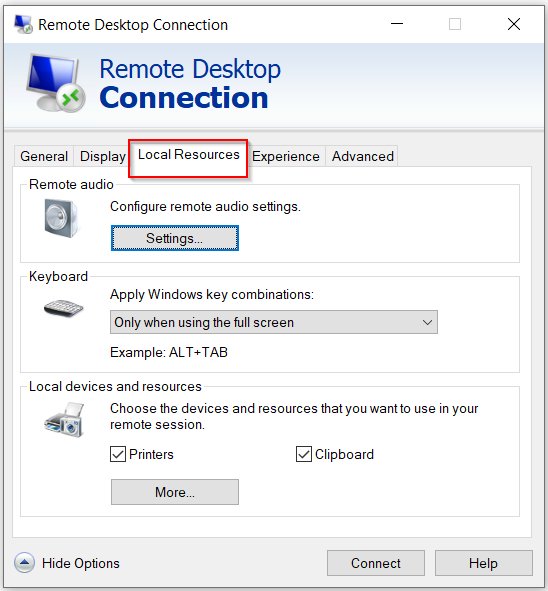The image size is (548, 591).
Task: Click the keyboard icon
Action: (63, 308)
